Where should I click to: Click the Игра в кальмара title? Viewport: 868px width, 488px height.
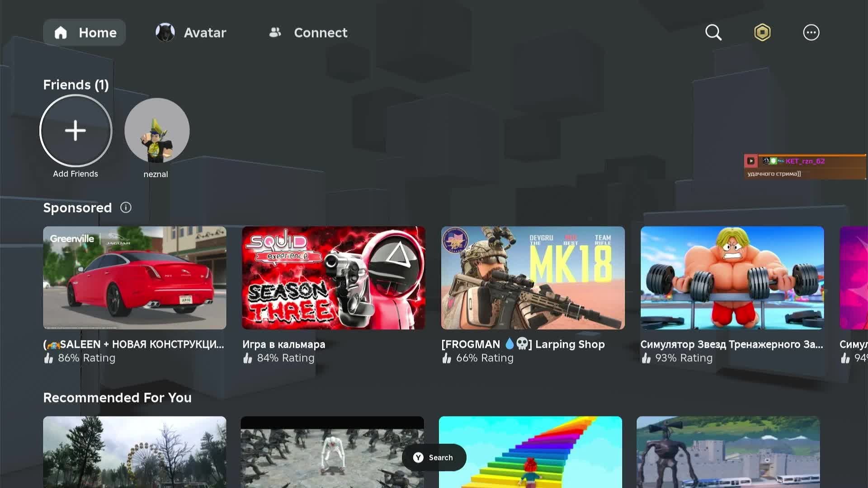click(283, 344)
